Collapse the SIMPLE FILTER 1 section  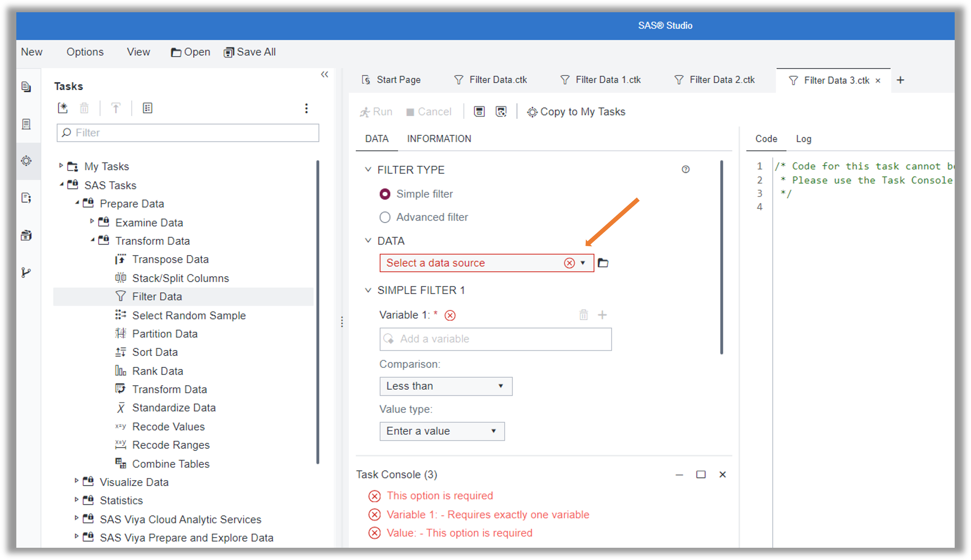[x=368, y=290]
